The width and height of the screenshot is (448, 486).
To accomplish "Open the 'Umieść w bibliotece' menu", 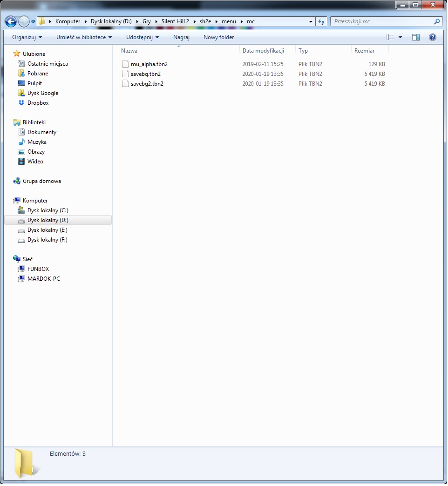I will [x=84, y=37].
